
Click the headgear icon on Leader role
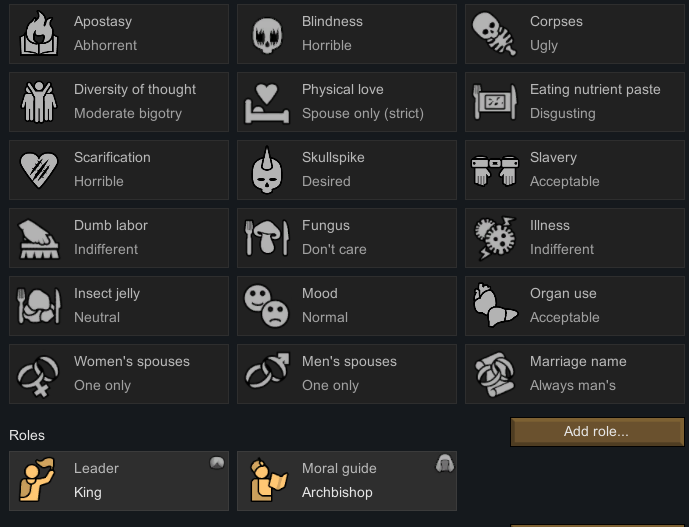point(217,463)
